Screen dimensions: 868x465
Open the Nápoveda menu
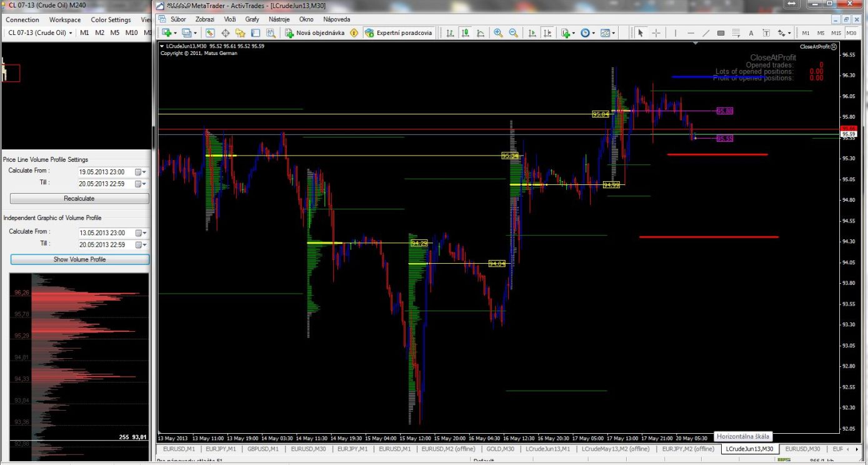coord(337,19)
